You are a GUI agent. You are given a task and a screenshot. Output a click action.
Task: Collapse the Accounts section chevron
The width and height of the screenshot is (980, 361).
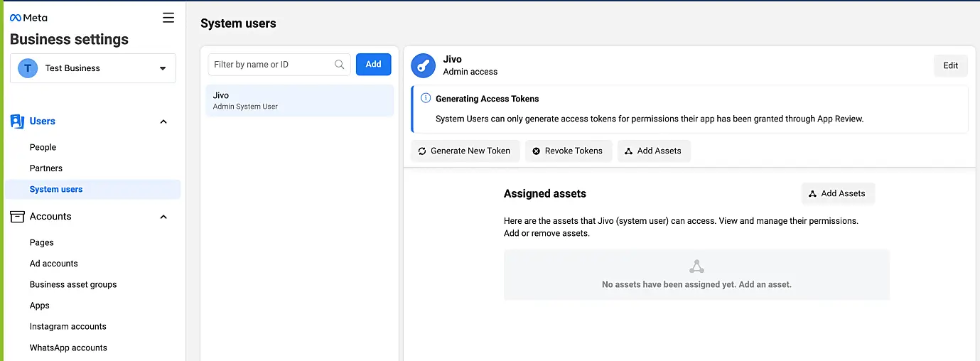(x=163, y=217)
